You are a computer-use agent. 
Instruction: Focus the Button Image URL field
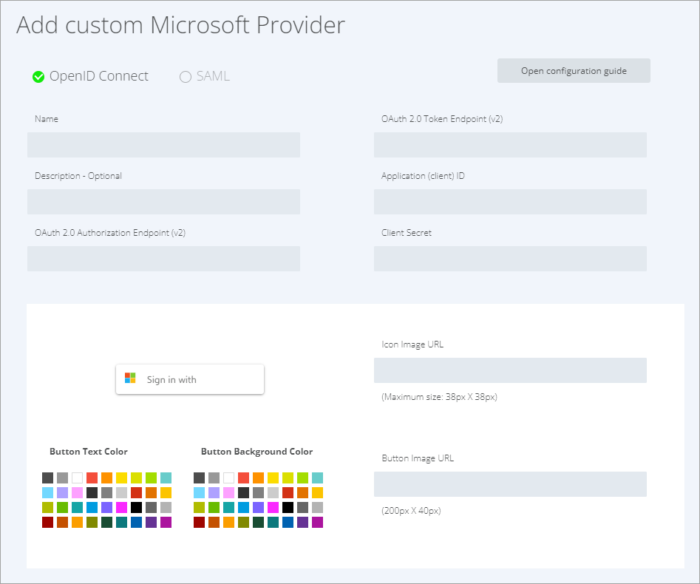pos(510,484)
